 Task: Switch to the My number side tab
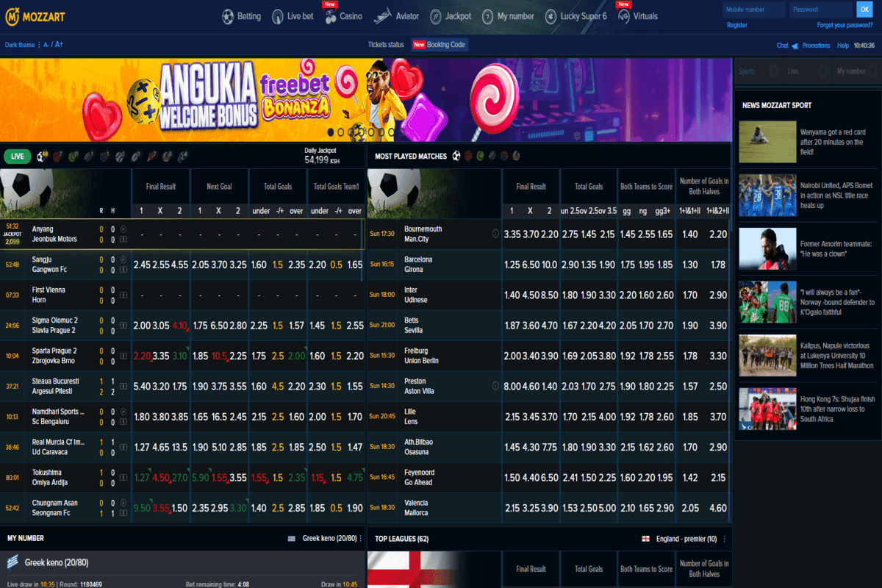850,71
